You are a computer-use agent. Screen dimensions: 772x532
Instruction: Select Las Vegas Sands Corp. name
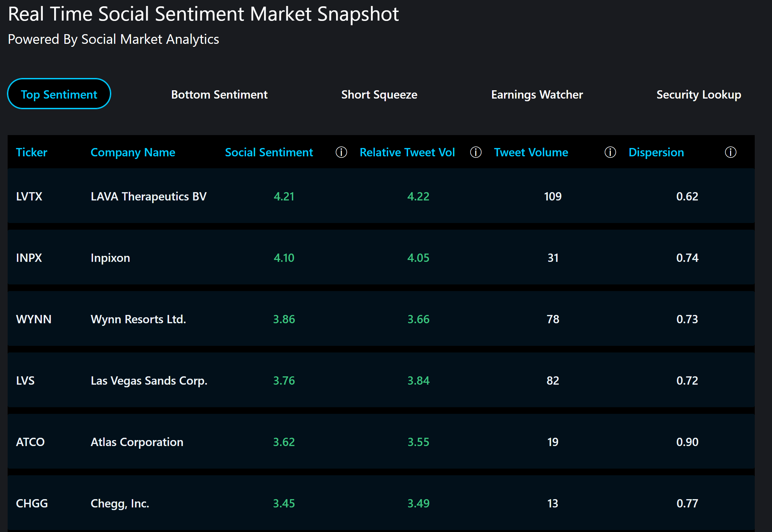click(x=149, y=380)
